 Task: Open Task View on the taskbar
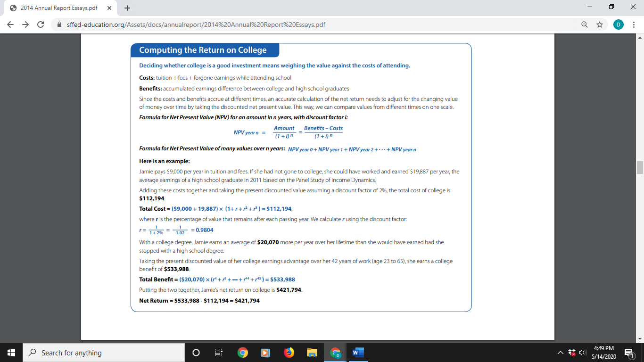coord(218,353)
